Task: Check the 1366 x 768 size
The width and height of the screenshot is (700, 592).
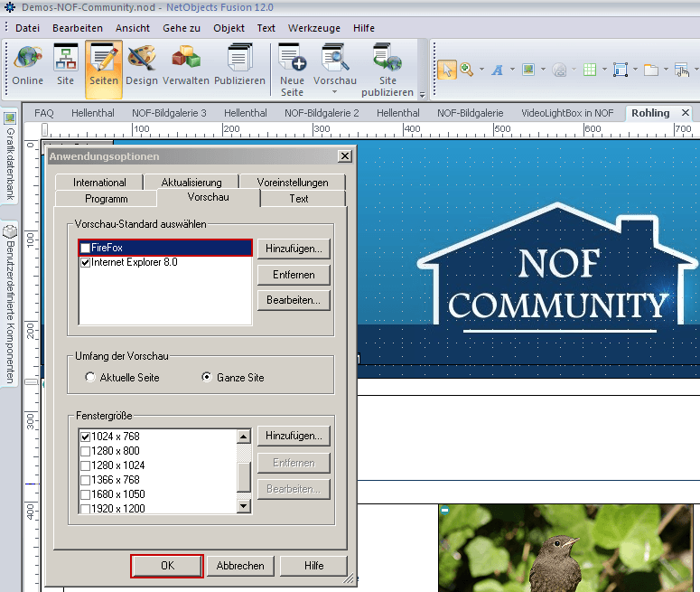Action: click(85, 480)
